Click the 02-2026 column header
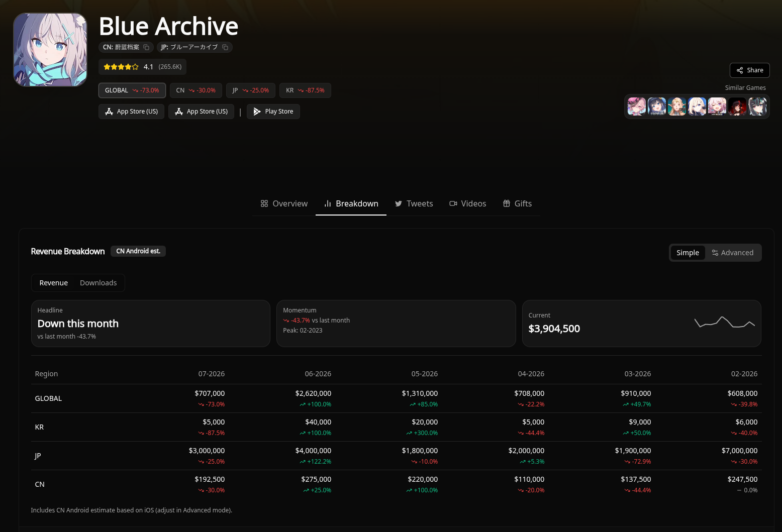Viewport: 782px width, 532px height. coord(744,374)
